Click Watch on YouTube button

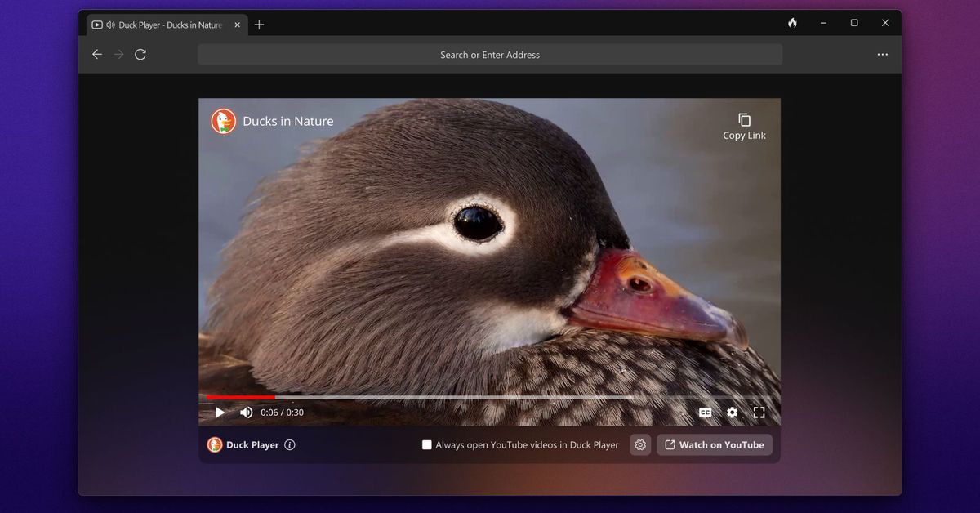(x=714, y=445)
